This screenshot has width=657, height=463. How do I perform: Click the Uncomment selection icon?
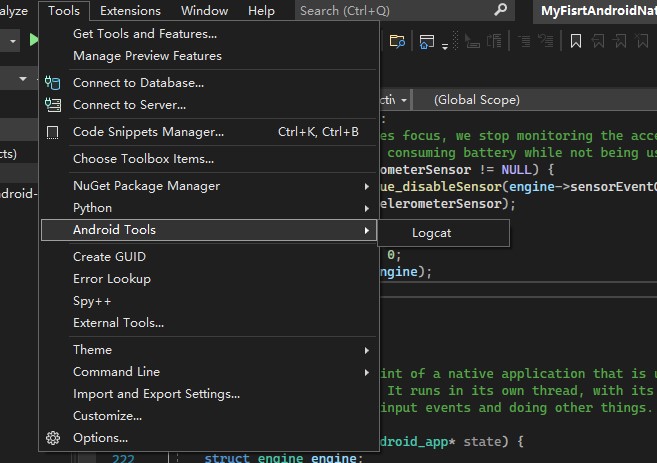[546, 41]
